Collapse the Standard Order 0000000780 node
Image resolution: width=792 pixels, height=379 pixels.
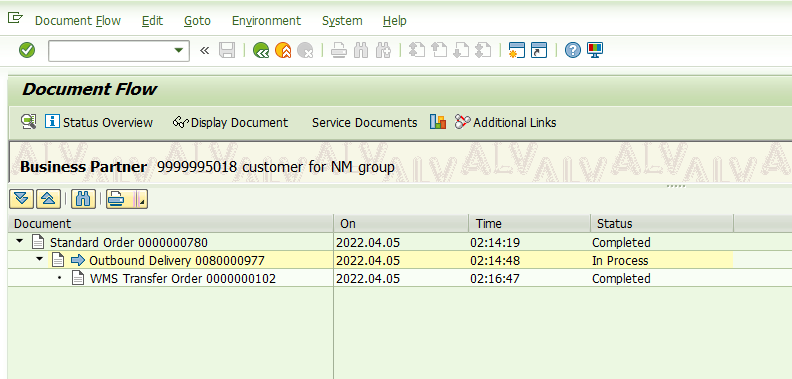tap(20, 242)
